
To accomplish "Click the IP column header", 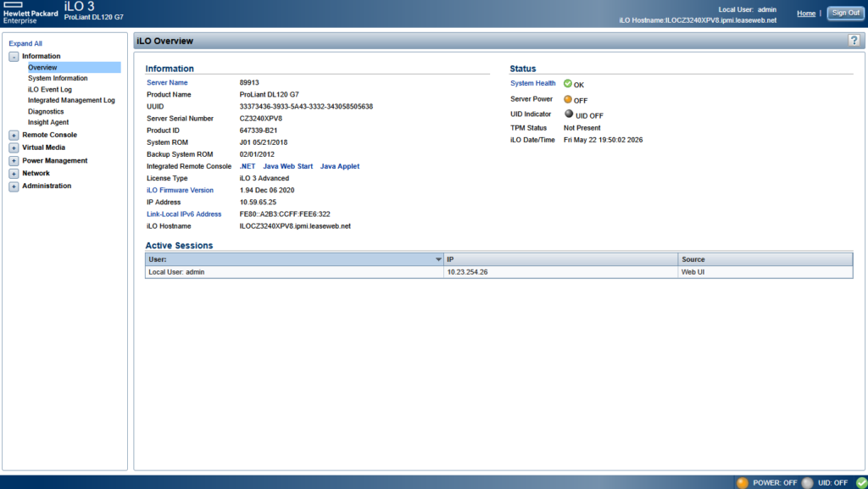I will (561, 259).
